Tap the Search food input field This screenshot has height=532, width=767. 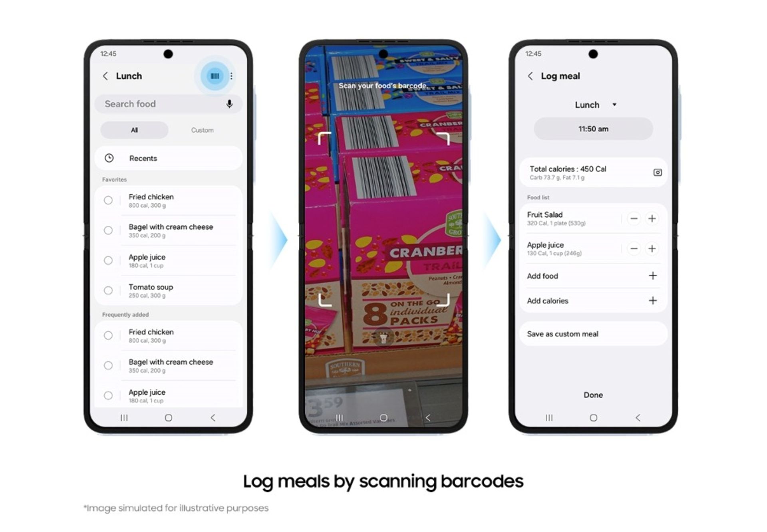(x=164, y=104)
